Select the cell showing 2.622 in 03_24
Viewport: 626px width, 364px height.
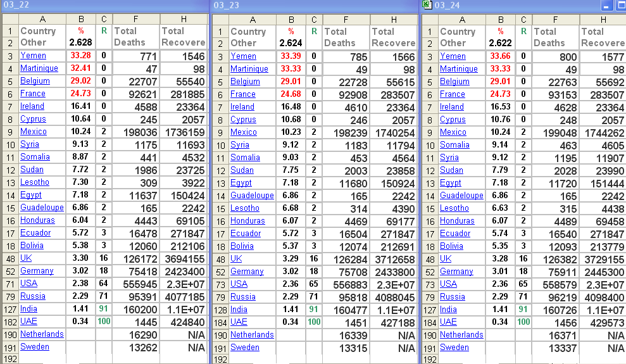point(501,42)
